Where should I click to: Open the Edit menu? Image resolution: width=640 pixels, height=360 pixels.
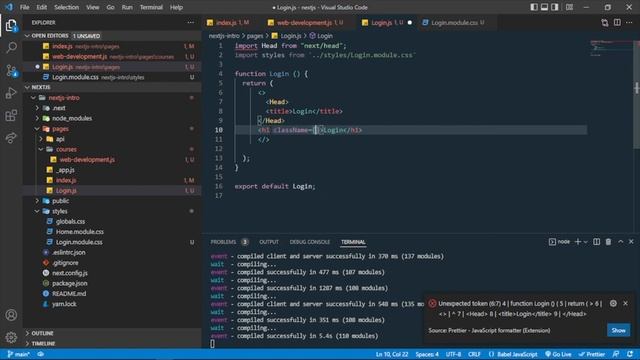pos(41,7)
